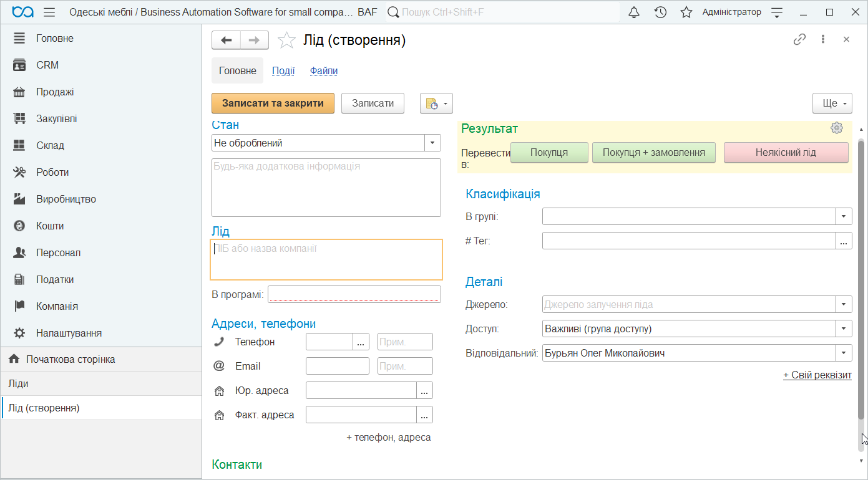Image resolution: width=868 pixels, height=480 pixels.
Task: Close the Лід (створення) form
Action: pos(846,39)
